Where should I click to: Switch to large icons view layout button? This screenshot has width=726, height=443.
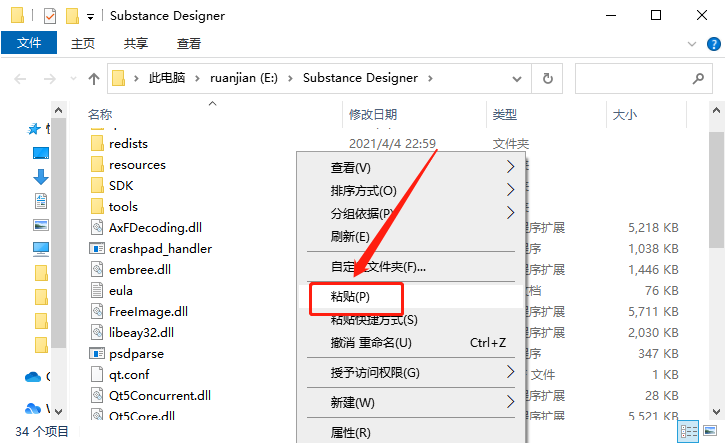[710, 431]
